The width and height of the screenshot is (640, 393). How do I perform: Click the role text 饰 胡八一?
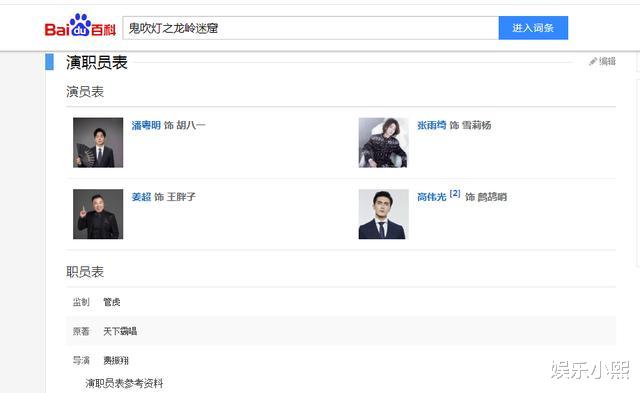(184, 125)
